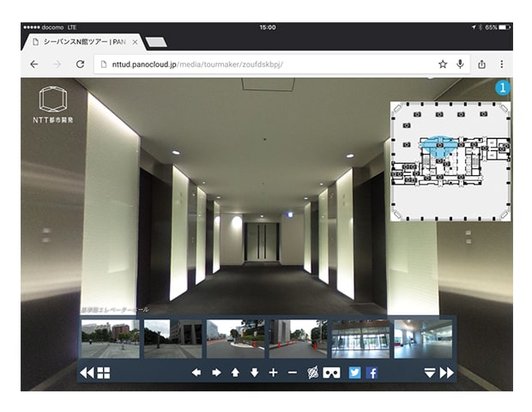Pan the panorama left
Viewport: 532px width, 412px height.
point(196,373)
